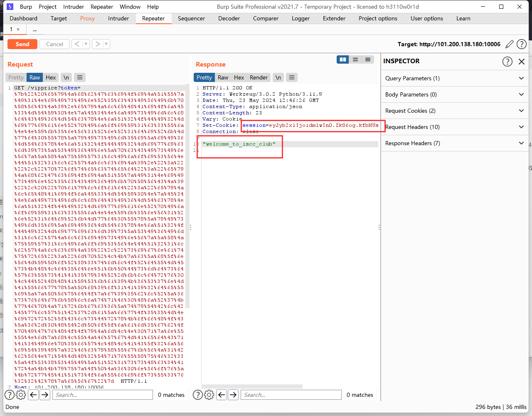The height and width of the screenshot is (416, 532).
Task: Expand Response Headers (7) section
Action: tap(454, 143)
